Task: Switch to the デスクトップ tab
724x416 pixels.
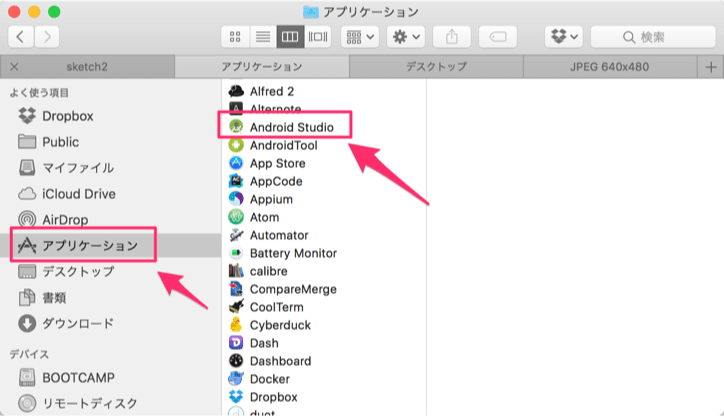Action: [436, 67]
